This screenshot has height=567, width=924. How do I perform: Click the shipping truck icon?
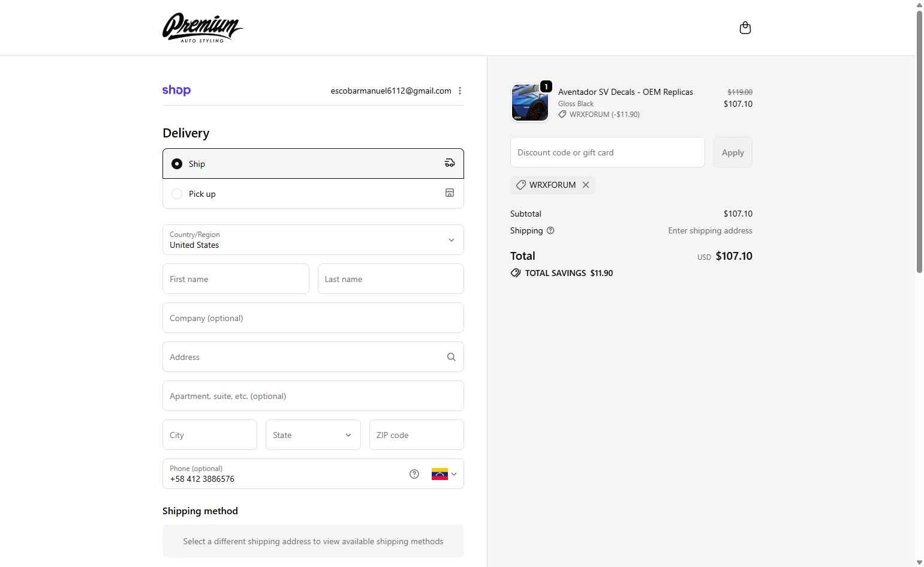(450, 163)
